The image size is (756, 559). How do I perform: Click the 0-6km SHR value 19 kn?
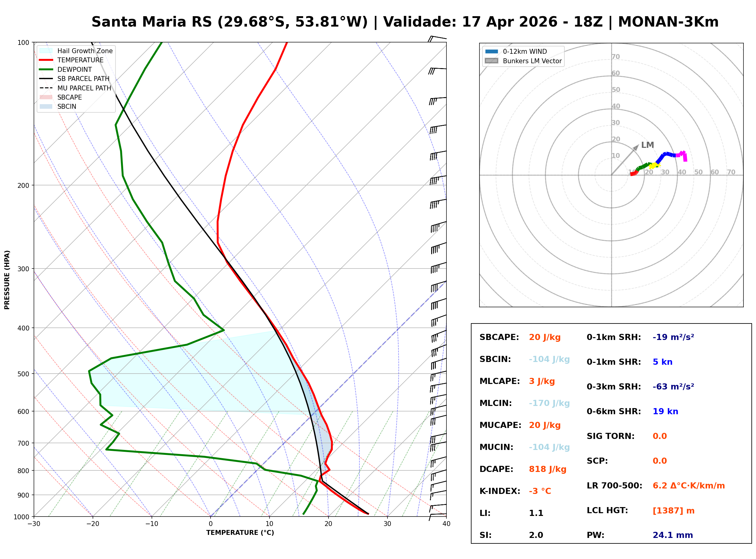[665, 411]
